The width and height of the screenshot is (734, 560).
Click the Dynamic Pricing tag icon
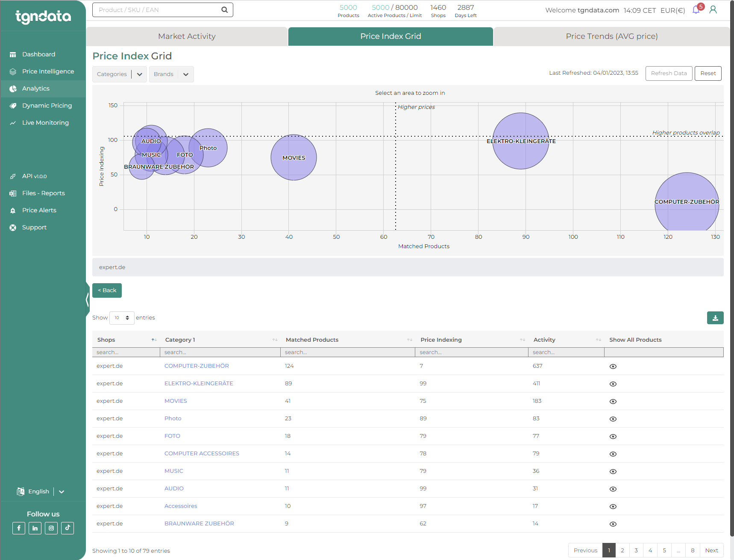13,106
